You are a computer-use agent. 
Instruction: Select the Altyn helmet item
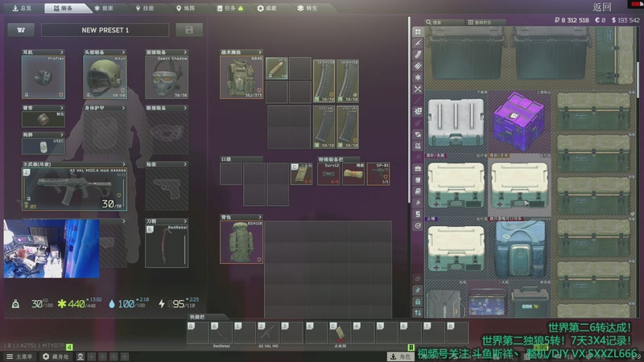click(105, 77)
